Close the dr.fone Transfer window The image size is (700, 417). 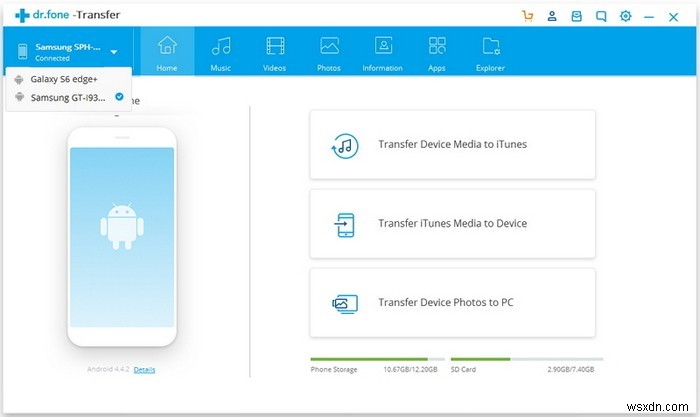(x=673, y=17)
